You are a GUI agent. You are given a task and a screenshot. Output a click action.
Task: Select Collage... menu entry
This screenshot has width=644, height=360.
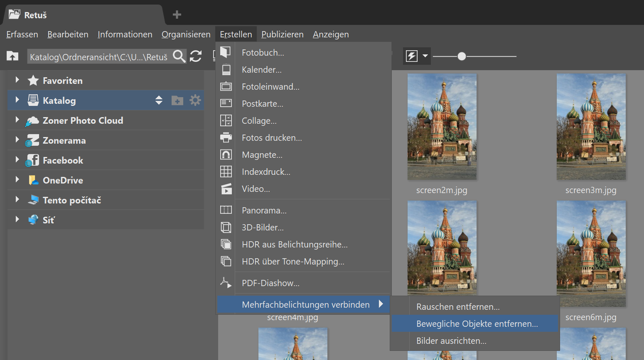point(304,120)
